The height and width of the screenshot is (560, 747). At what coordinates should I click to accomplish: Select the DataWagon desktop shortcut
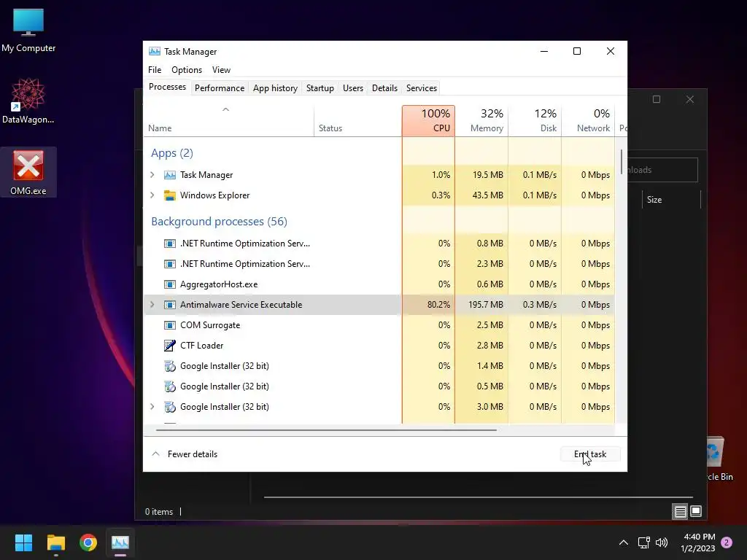tap(28, 101)
